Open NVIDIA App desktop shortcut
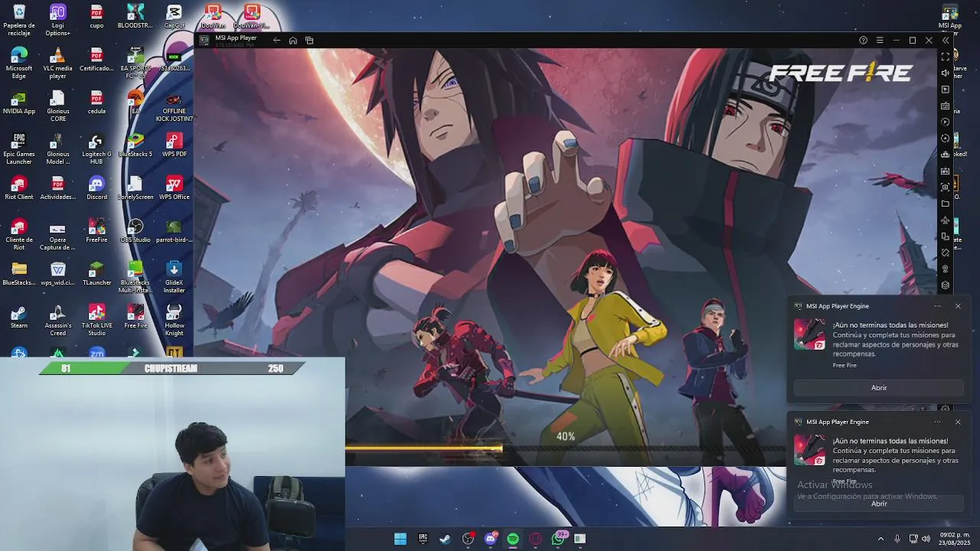980x551 pixels. (x=19, y=103)
